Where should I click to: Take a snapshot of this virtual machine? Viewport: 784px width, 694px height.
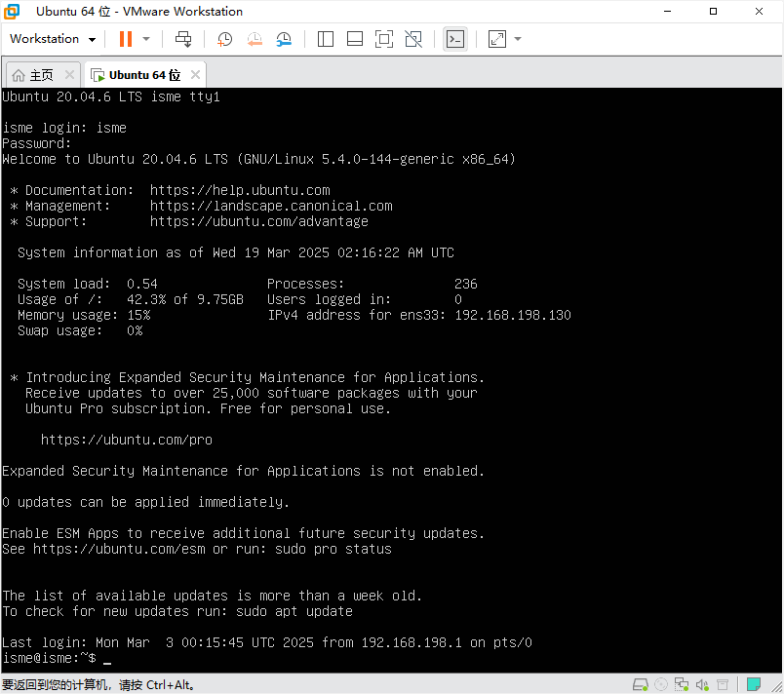[x=224, y=39]
